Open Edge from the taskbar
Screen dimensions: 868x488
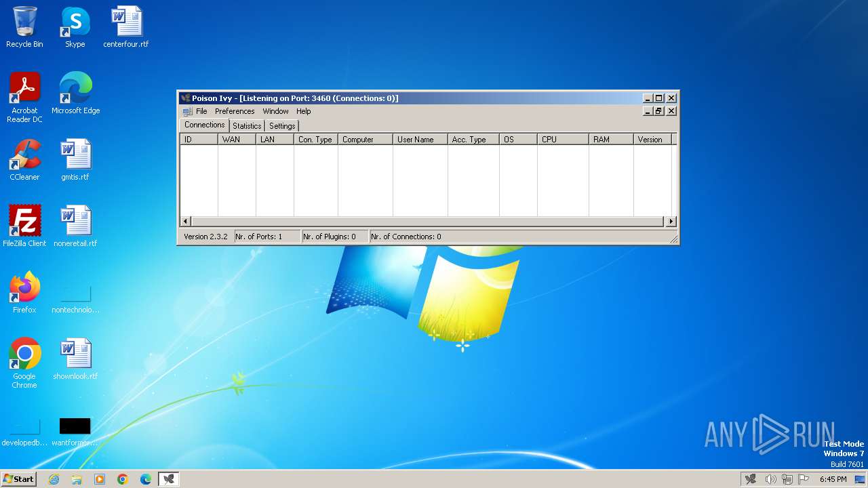[146, 479]
